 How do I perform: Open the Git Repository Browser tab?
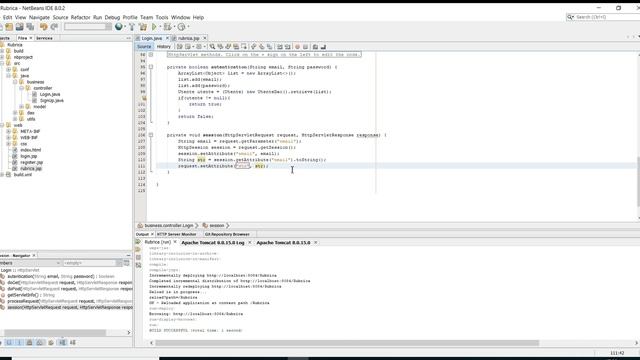[227, 234]
